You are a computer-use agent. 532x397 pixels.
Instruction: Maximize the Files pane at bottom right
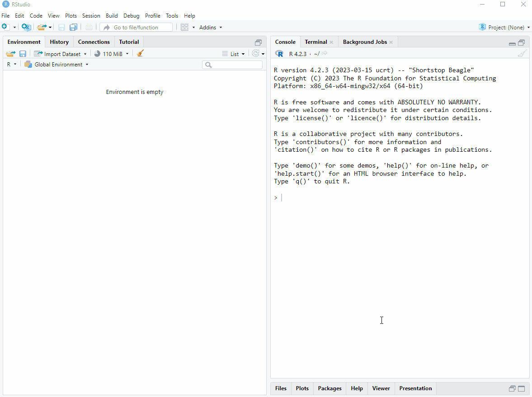click(x=521, y=388)
